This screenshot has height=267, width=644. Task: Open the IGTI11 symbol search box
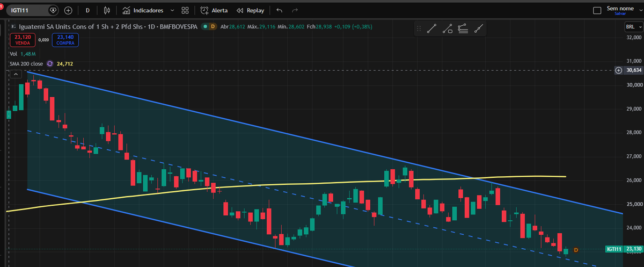32,10
